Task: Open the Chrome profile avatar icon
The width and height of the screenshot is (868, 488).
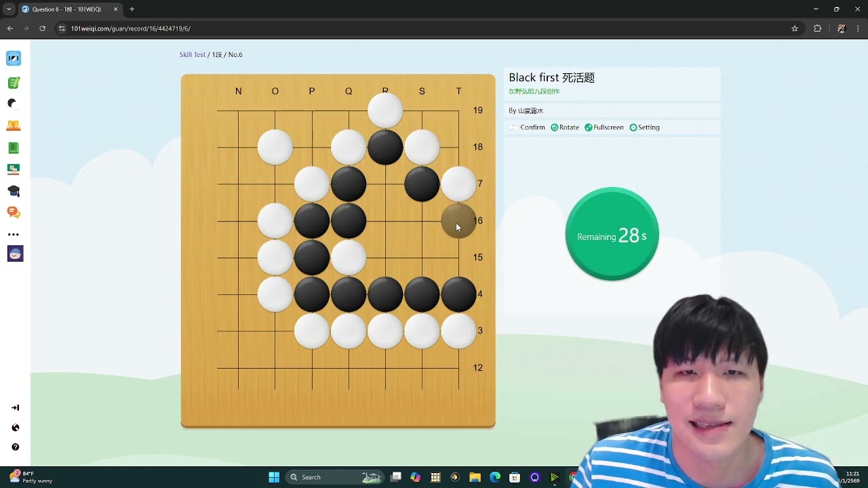Action: click(x=841, y=28)
